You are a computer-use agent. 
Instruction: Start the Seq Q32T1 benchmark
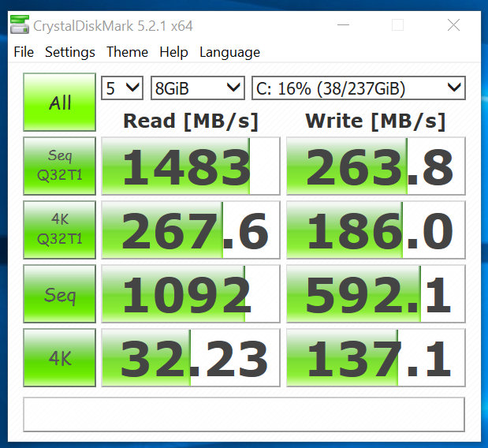[59, 166]
